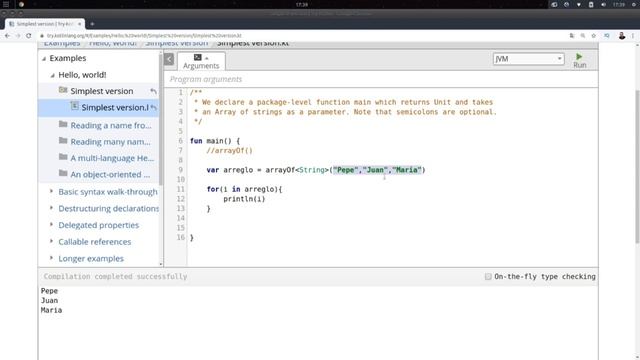The width and height of the screenshot is (640, 360).
Task: Go forward in browser history
Action: tap(18, 36)
